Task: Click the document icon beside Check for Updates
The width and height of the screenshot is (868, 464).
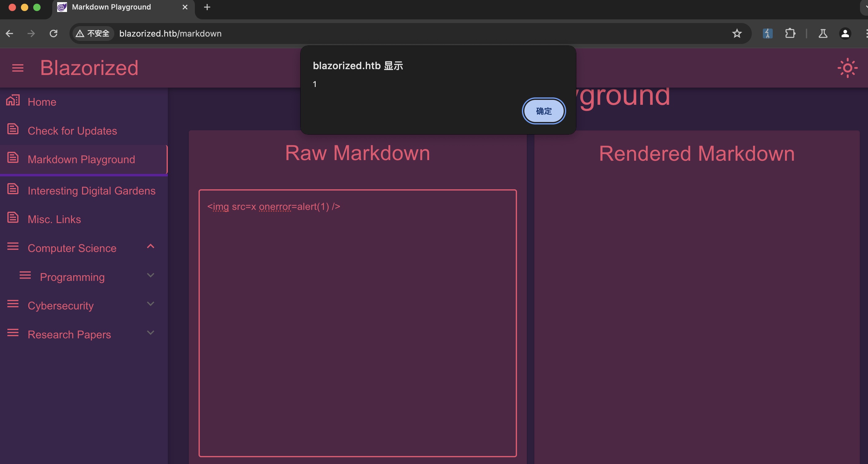Action: 13,129
